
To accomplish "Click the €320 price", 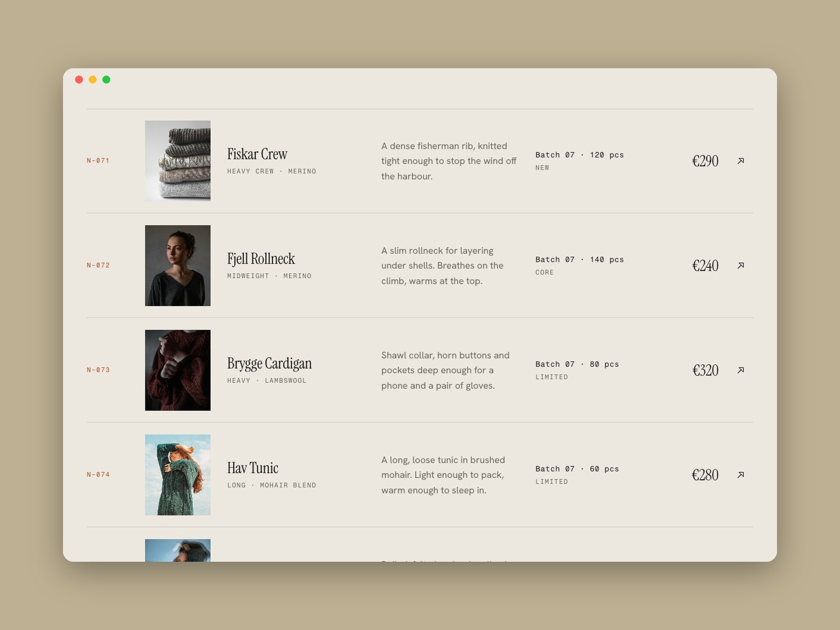I will [x=705, y=370].
